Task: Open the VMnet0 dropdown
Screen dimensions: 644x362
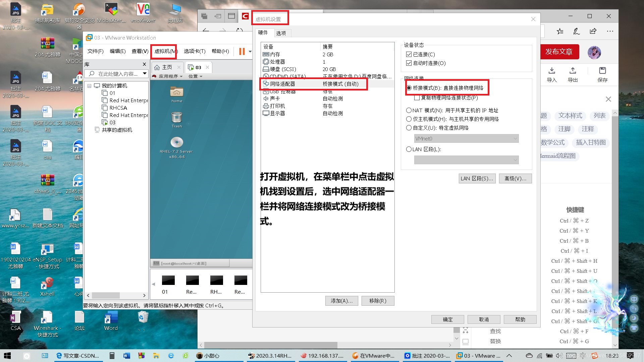Action: [467, 138]
